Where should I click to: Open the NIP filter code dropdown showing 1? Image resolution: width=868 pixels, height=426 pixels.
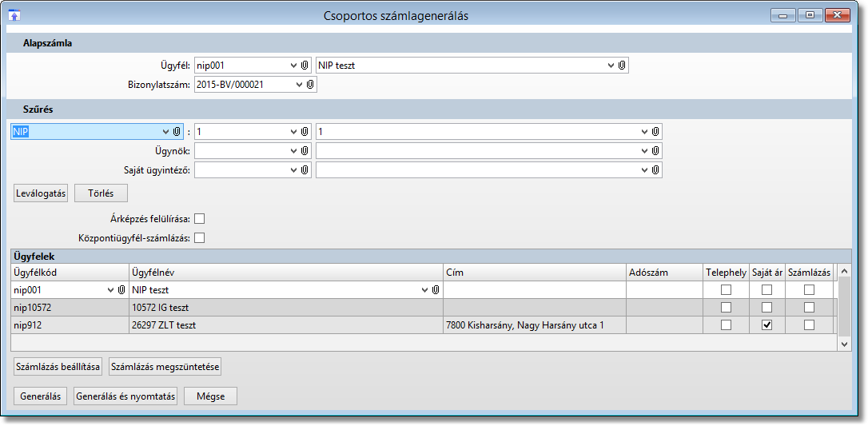(x=294, y=132)
